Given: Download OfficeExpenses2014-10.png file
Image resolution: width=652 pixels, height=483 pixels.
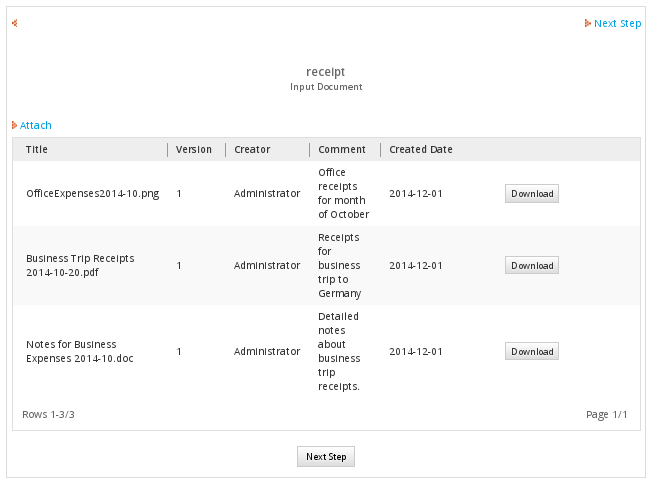Looking at the screenshot, I should (531, 194).
